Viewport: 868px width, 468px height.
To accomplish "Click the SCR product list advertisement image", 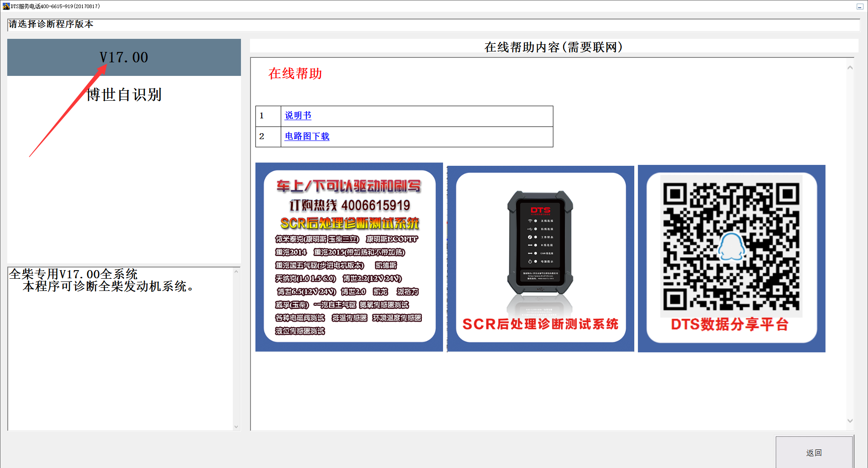I will coord(349,257).
